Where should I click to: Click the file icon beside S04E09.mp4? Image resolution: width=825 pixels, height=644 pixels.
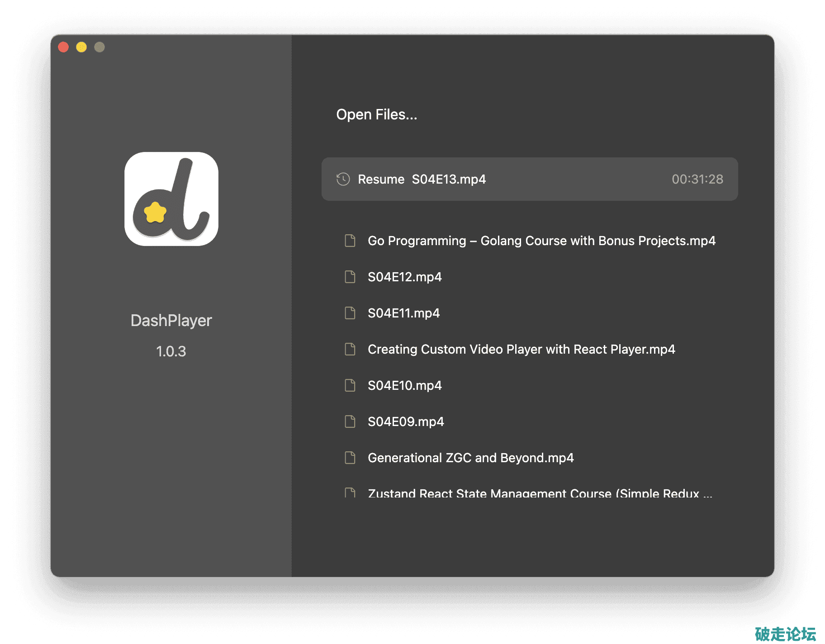350,421
